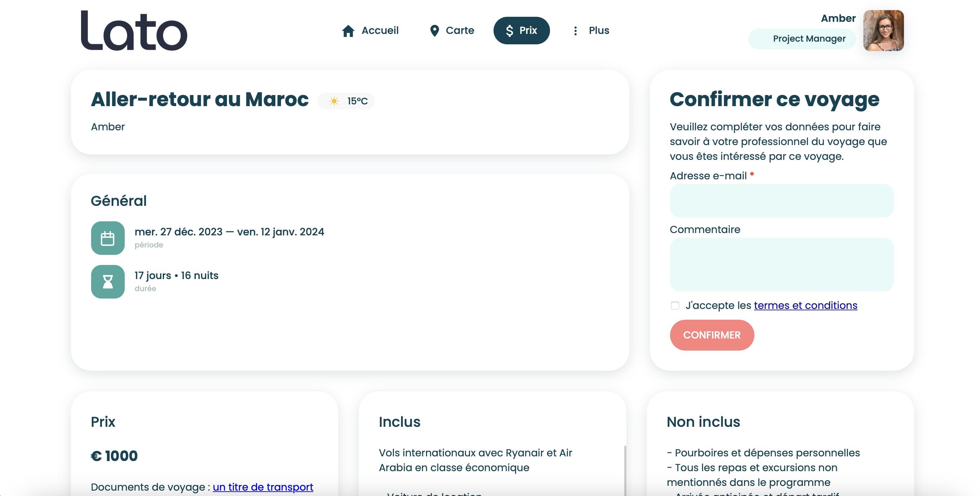The height and width of the screenshot is (496, 980).
Task: Click the home icon beside Accueil
Action: [348, 31]
